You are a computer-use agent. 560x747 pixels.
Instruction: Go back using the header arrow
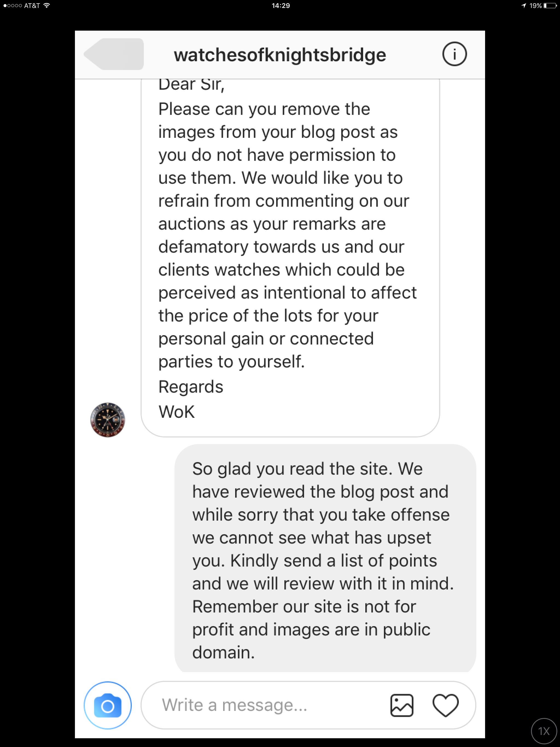(x=114, y=54)
